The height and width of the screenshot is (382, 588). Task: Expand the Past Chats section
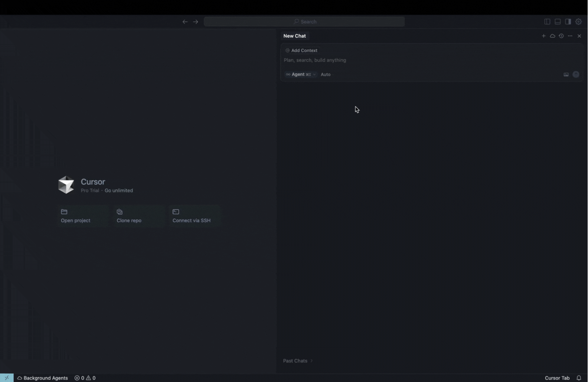[298, 361]
